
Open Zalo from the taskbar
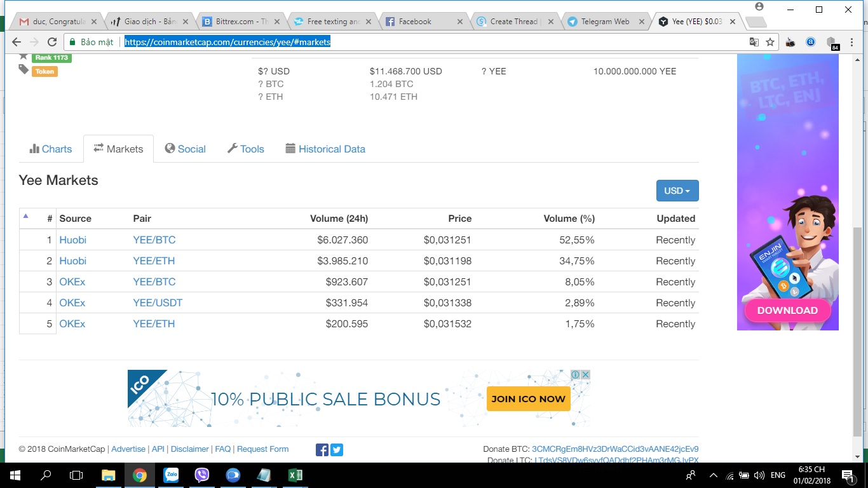[171, 475]
